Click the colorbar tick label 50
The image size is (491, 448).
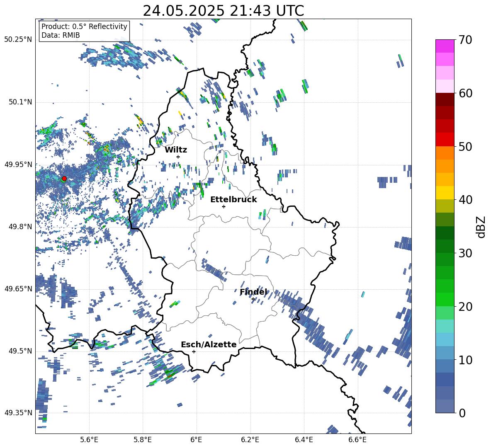point(465,147)
